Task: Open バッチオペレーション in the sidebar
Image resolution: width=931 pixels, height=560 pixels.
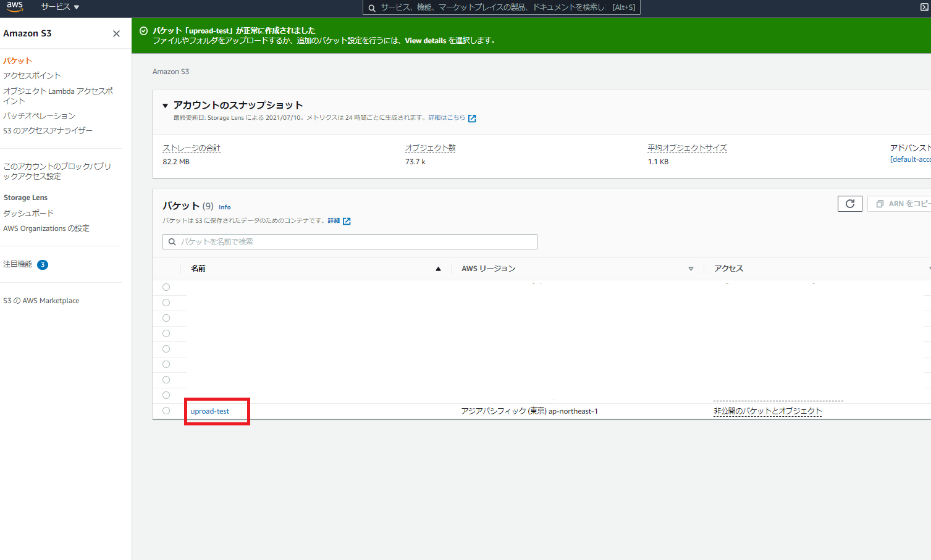Action: click(39, 115)
